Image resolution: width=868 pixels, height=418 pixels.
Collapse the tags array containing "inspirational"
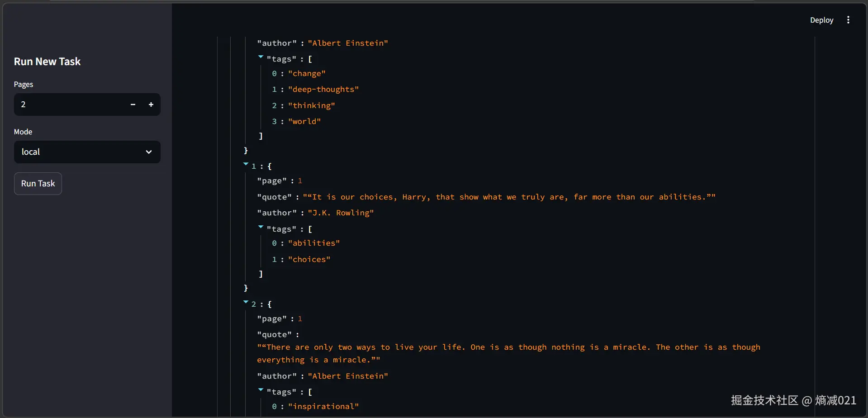point(261,390)
